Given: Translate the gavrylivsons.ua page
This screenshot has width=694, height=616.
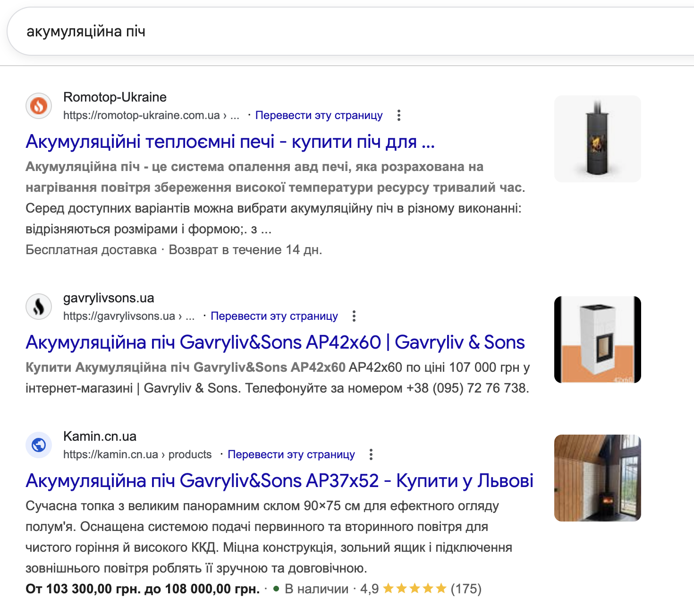Looking at the screenshot, I should pyautogui.click(x=274, y=316).
